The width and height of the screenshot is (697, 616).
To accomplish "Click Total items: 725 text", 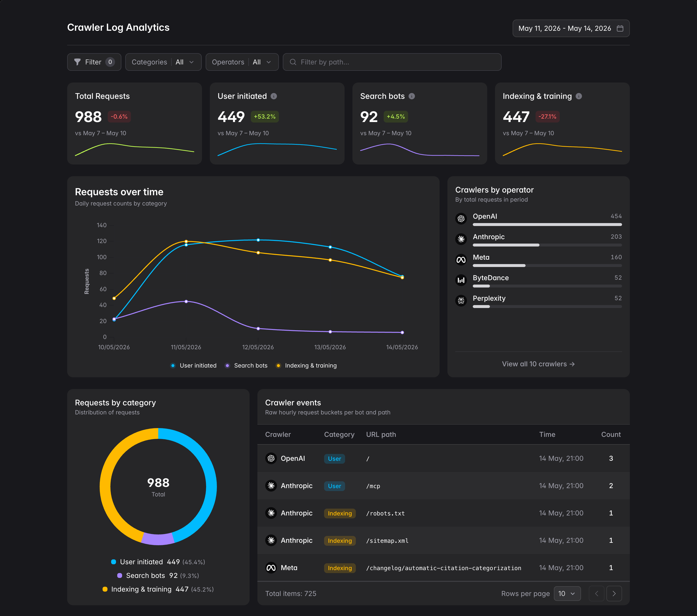I will tap(291, 594).
